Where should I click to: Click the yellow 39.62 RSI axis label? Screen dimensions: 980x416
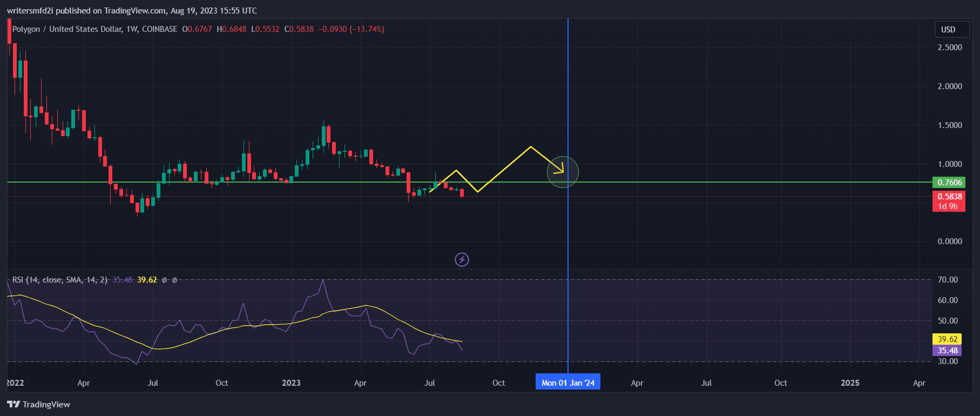point(947,339)
